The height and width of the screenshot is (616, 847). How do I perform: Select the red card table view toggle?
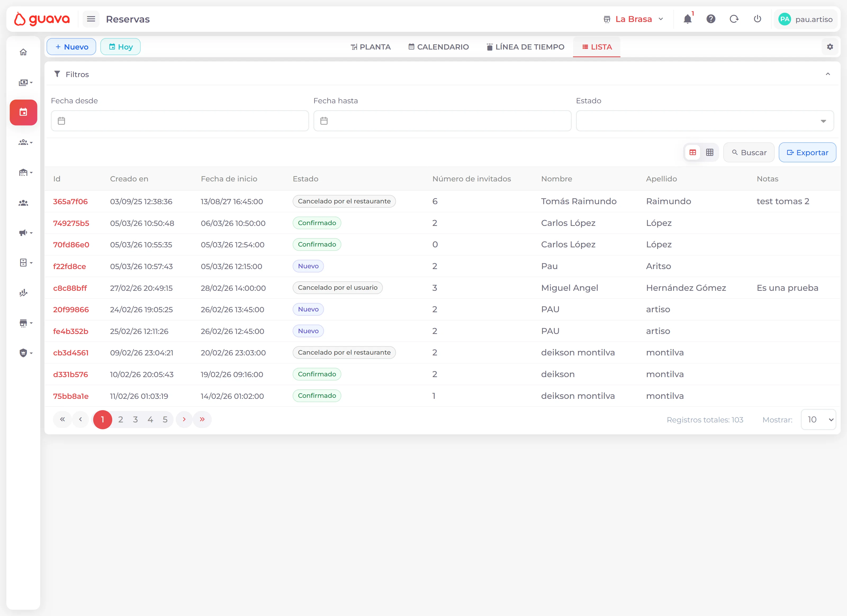[693, 153]
